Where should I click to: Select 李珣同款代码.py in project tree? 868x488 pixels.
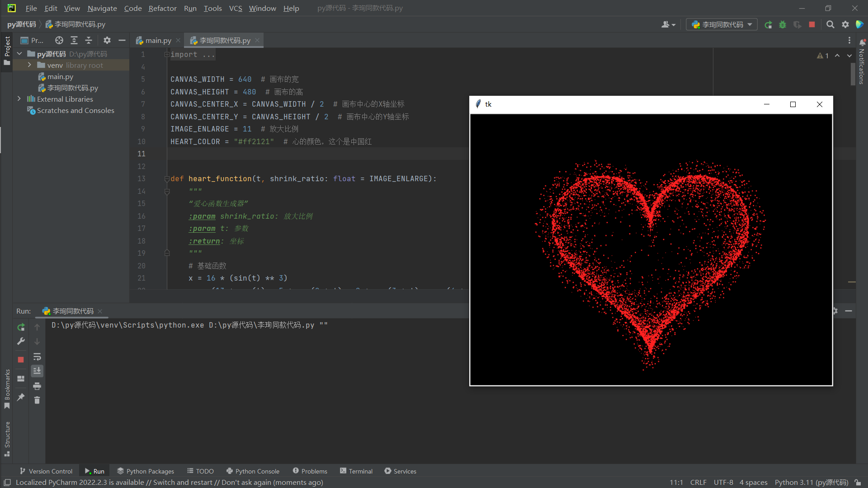(x=73, y=88)
